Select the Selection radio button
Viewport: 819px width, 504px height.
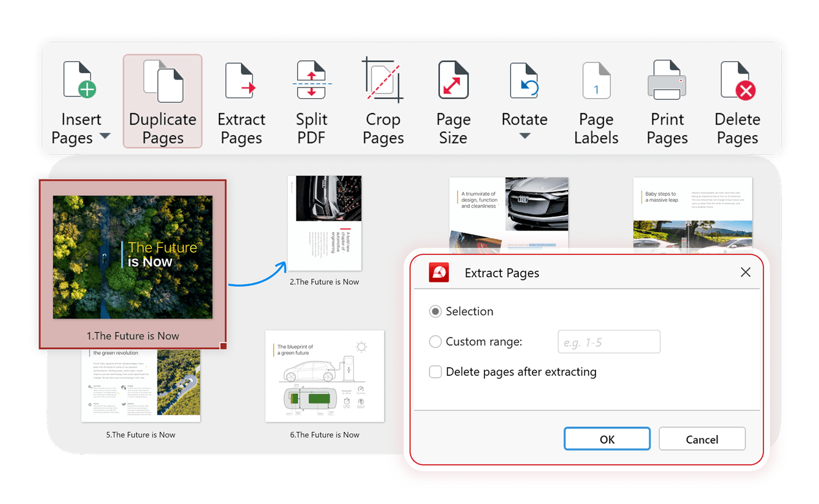(435, 312)
